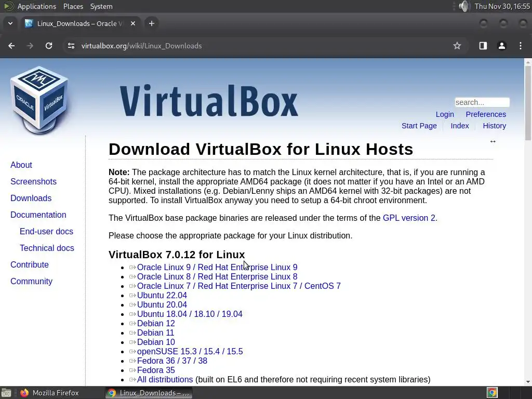Open End-user docs sidebar link
Image resolution: width=532 pixels, height=399 pixels.
(x=46, y=231)
